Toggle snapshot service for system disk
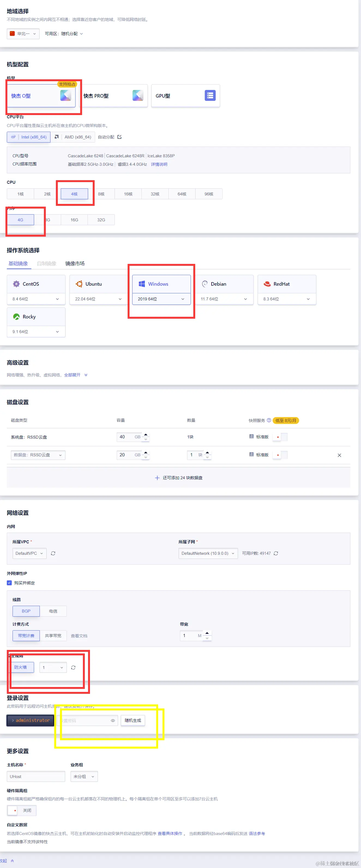 (x=280, y=437)
